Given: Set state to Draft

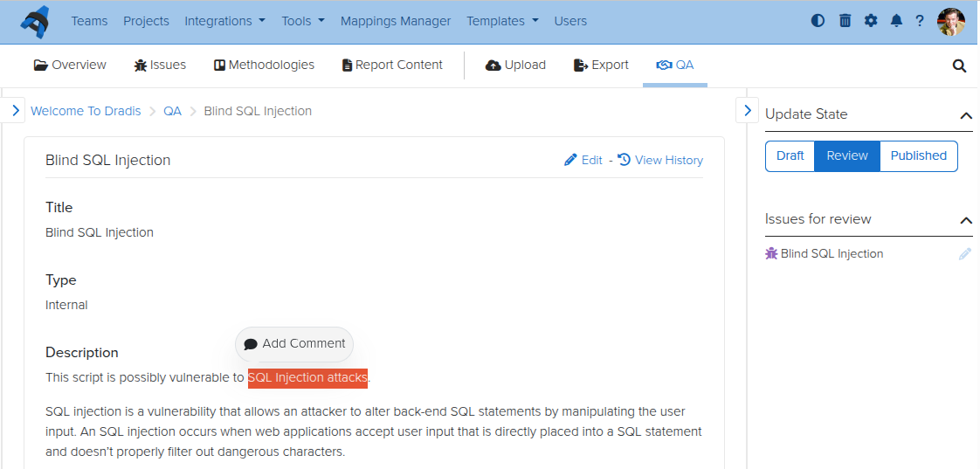Looking at the screenshot, I should [790, 156].
